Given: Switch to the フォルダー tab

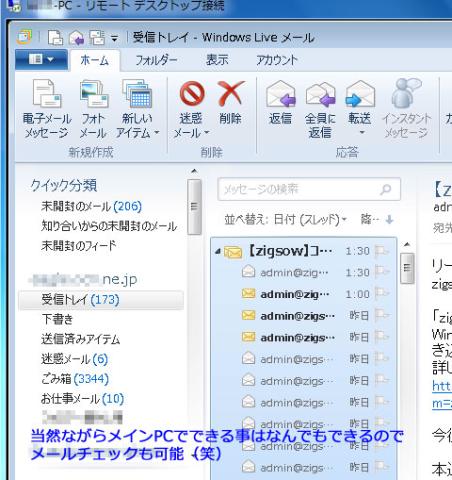Looking at the screenshot, I should pos(156,60).
